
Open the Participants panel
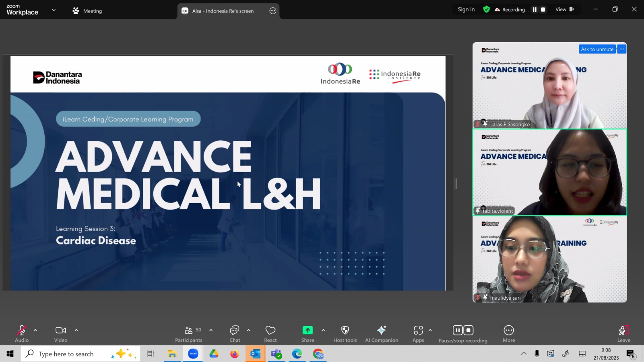click(188, 334)
